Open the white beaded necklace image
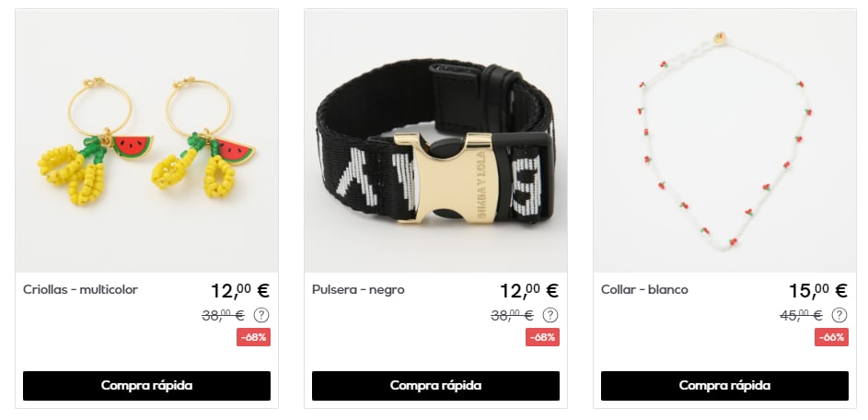The image size is (868, 420). click(724, 141)
